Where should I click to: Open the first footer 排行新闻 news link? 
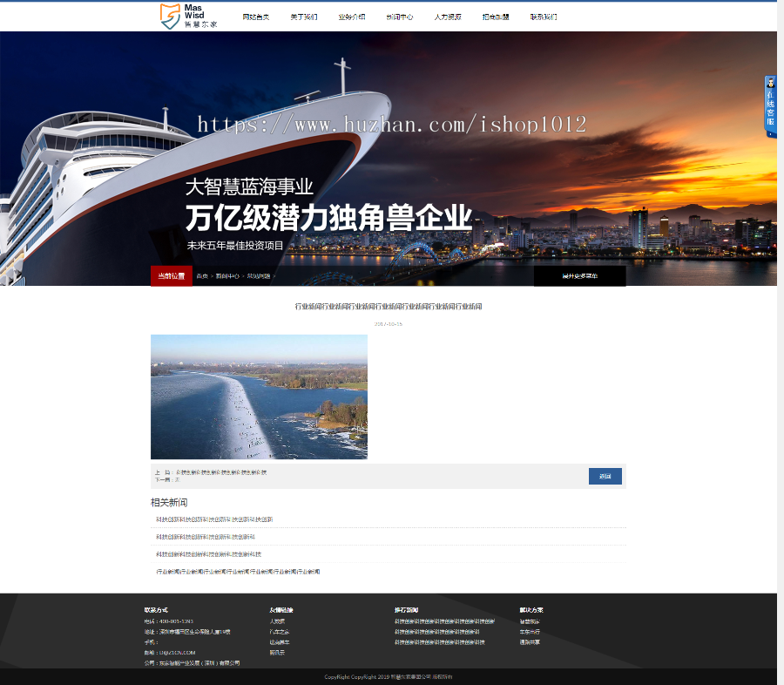coord(444,621)
